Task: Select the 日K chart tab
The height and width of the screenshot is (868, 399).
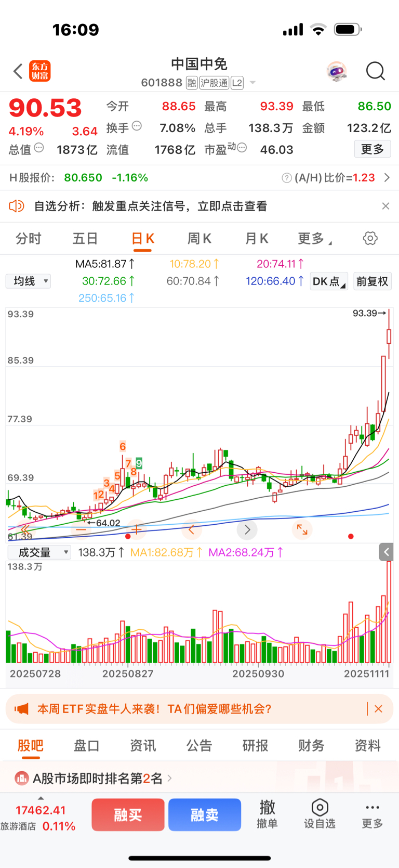Action: 142,239
